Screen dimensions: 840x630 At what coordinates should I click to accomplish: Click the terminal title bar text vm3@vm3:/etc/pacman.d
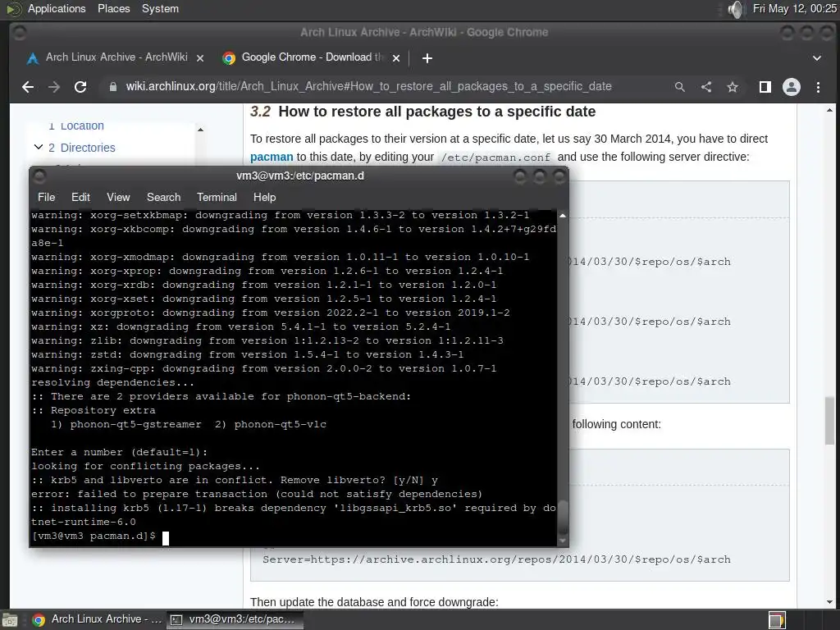coord(300,176)
